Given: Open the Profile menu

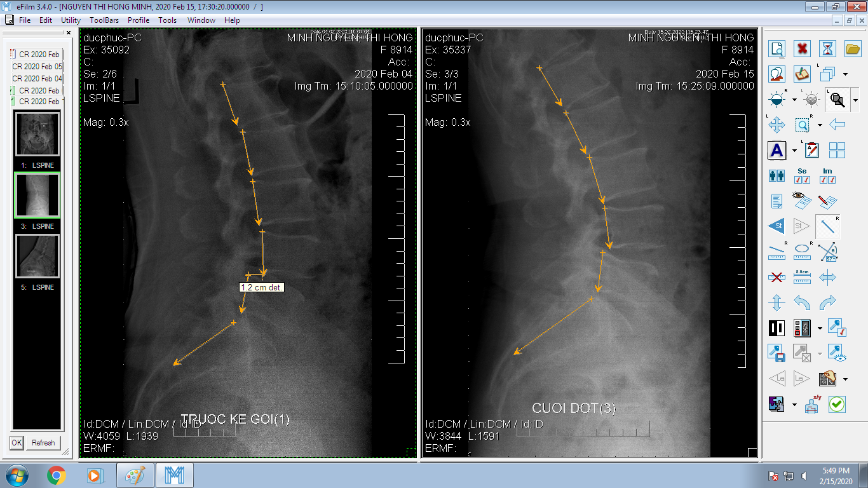Looking at the screenshot, I should coord(139,20).
